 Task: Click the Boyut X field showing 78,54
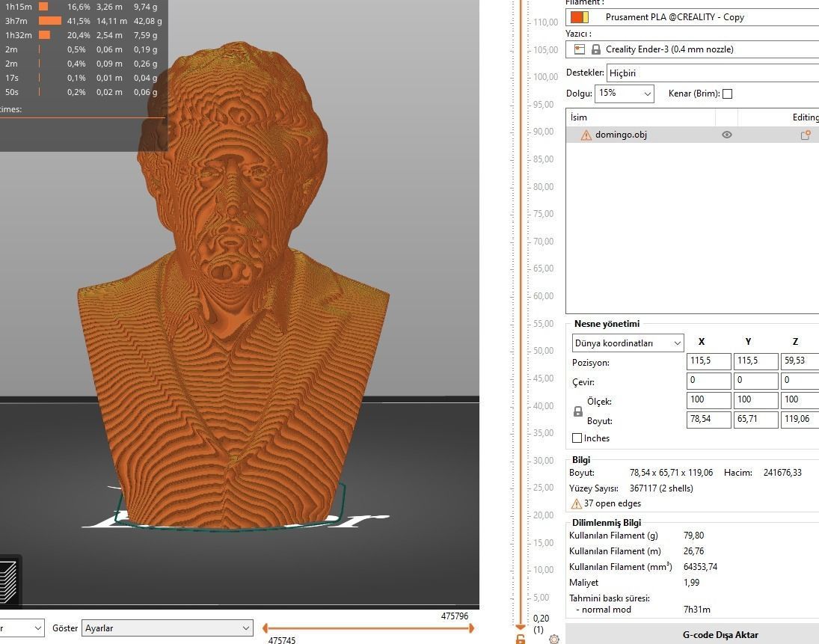[x=708, y=420]
